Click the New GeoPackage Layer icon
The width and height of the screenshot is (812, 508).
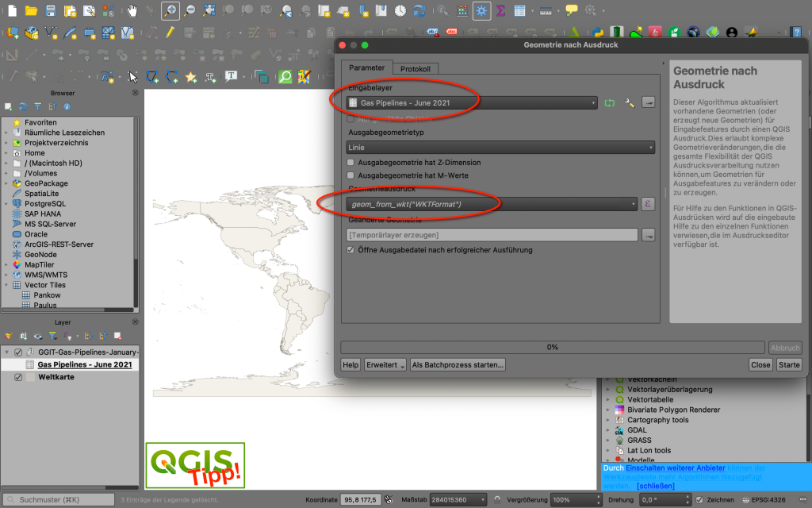tap(32, 33)
